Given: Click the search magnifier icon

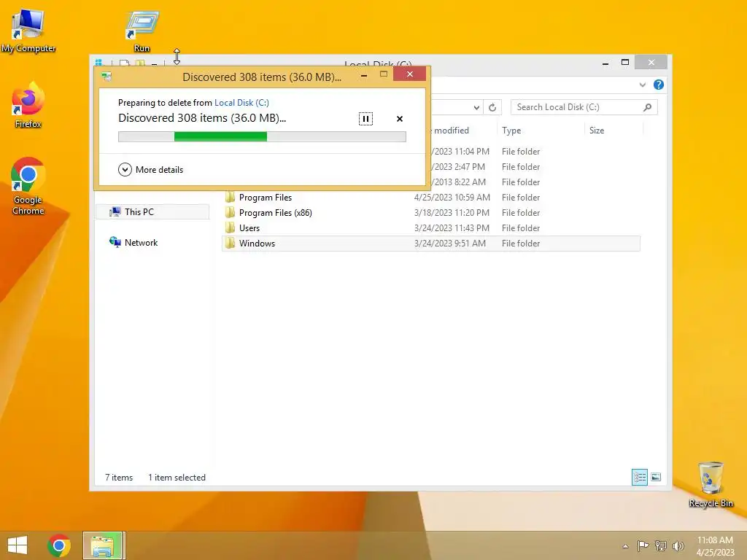Looking at the screenshot, I should [648, 107].
